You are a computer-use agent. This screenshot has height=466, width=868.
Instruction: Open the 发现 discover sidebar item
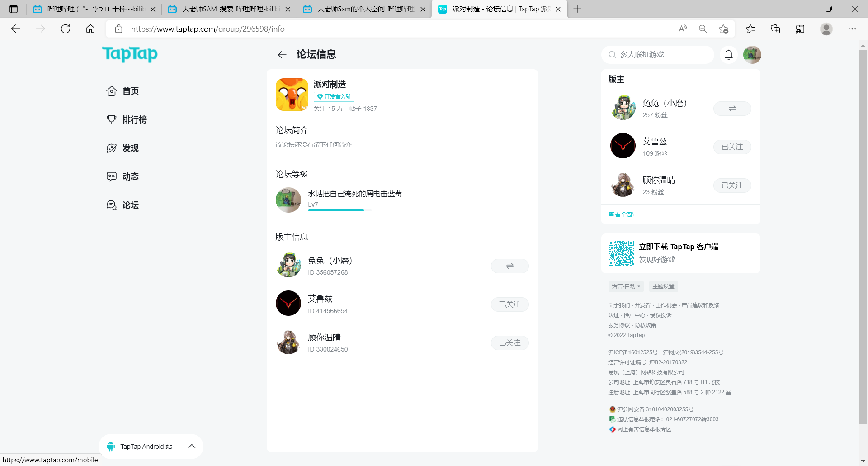coord(123,148)
